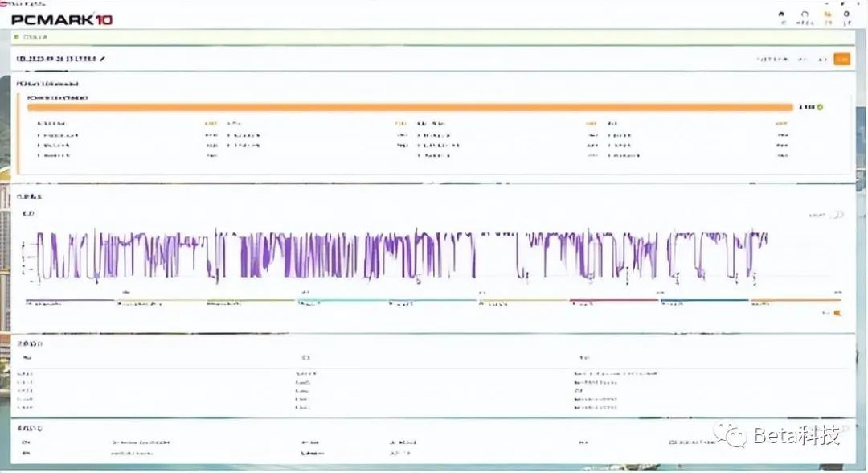Viewport: 868px width, 473px height.
Task: Select the red segment in the chart legend
Action: (613, 302)
